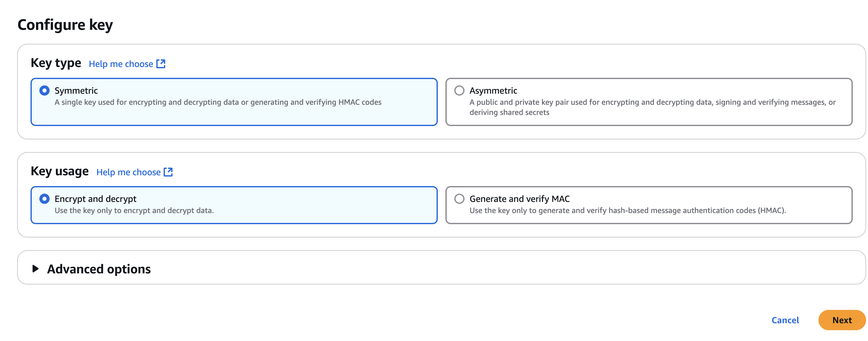The height and width of the screenshot is (341, 868).
Task: Click external link icon beside Key usage help
Action: [x=168, y=172]
